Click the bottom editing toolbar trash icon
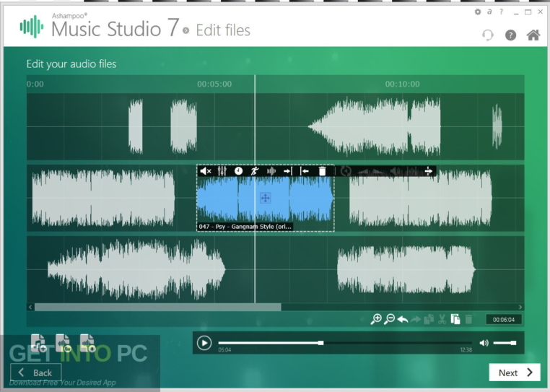 468,319
